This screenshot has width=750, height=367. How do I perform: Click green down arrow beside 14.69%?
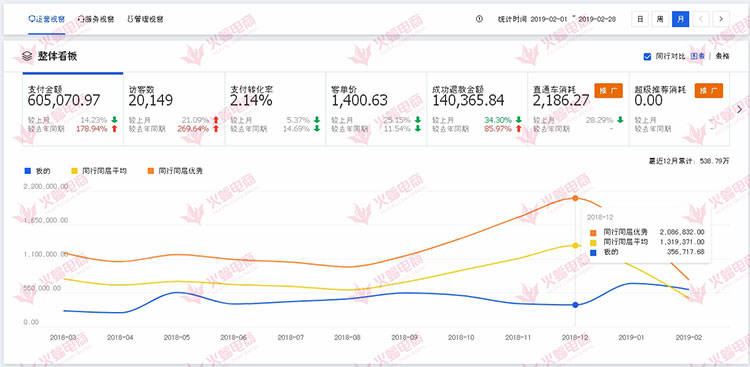pyautogui.click(x=316, y=128)
